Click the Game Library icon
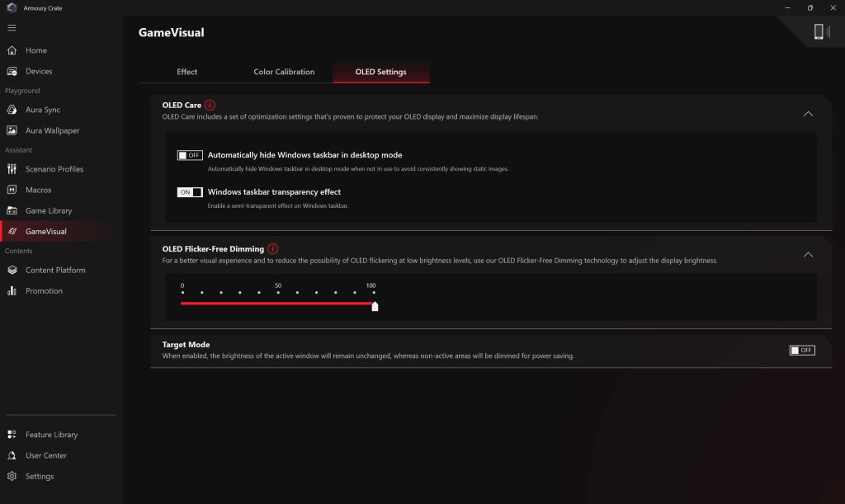The image size is (845, 504). pyautogui.click(x=12, y=210)
